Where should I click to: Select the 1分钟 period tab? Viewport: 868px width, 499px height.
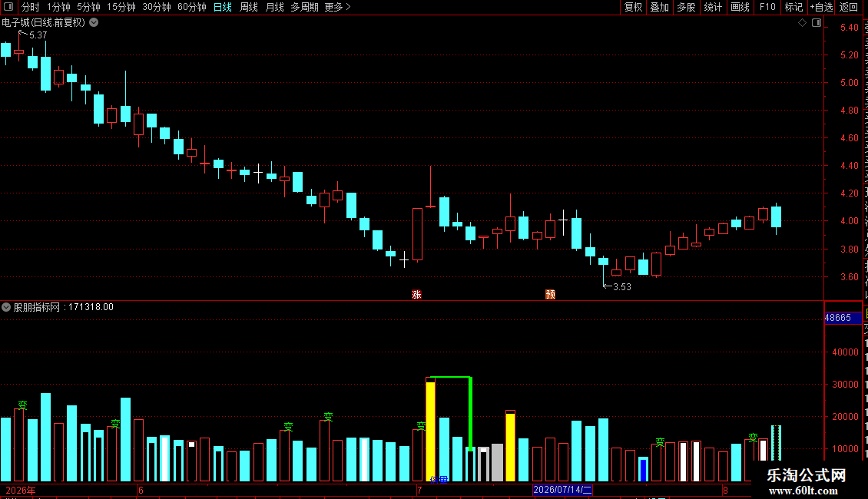(58, 7)
